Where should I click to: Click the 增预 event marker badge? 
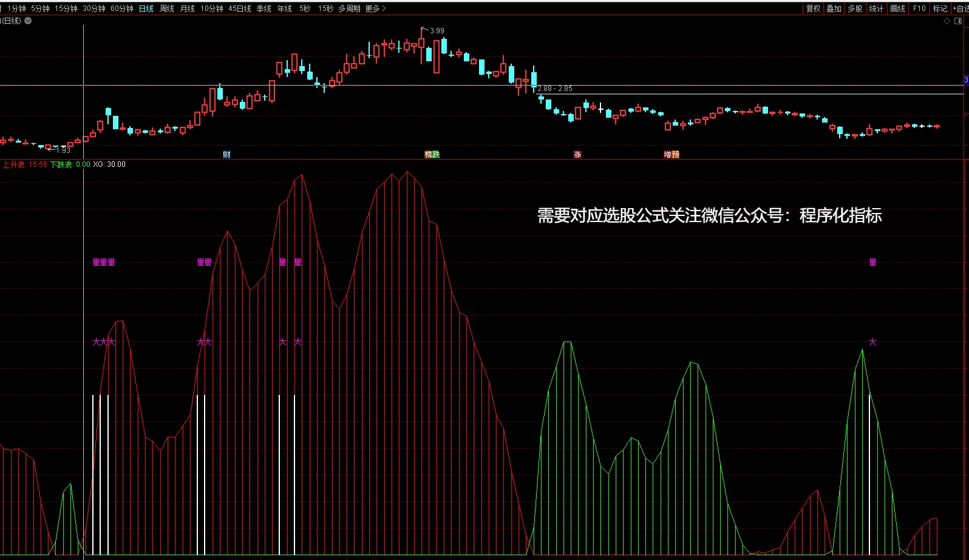click(x=671, y=155)
